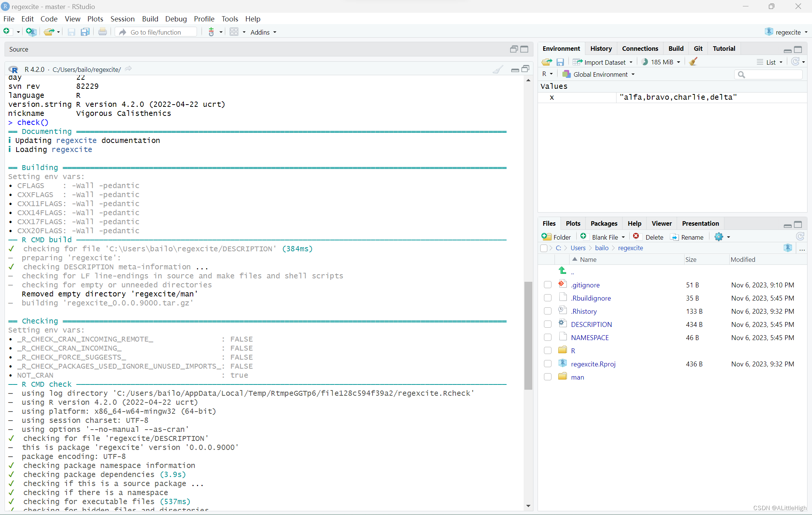Clear console with the broom icon
This screenshot has height=515, width=812.
498,70
